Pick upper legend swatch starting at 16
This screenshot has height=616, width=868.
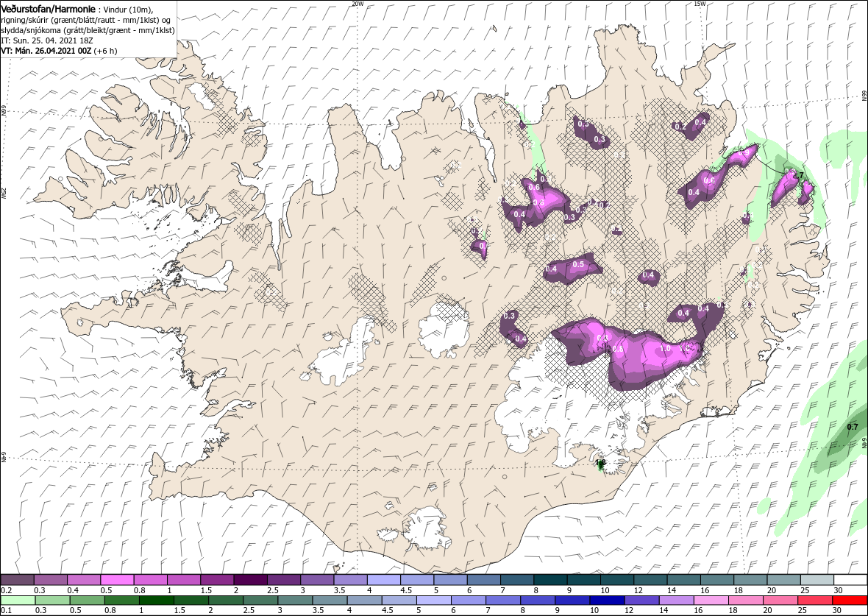tap(717, 580)
